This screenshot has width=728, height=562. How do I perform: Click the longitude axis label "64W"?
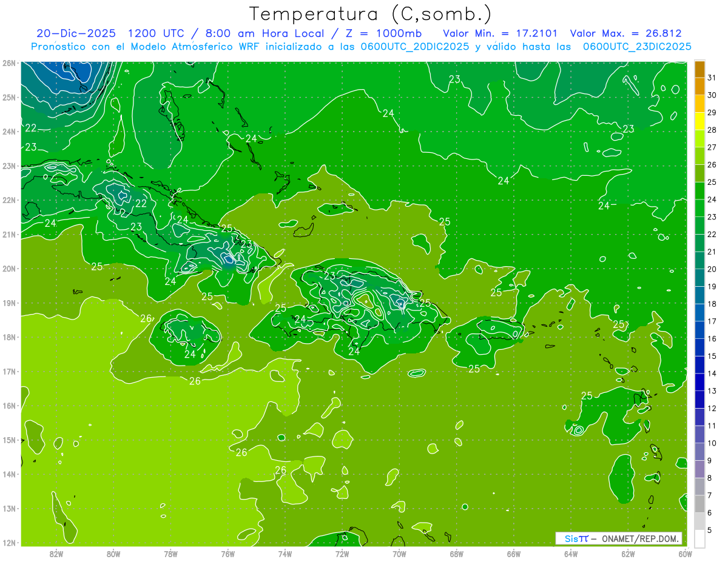click(571, 554)
